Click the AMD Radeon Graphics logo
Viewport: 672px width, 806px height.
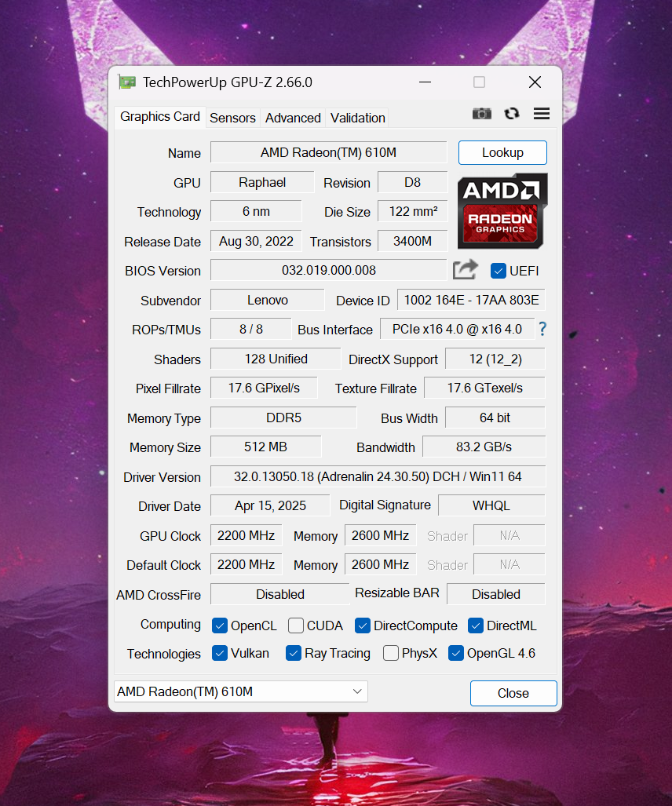click(x=502, y=211)
